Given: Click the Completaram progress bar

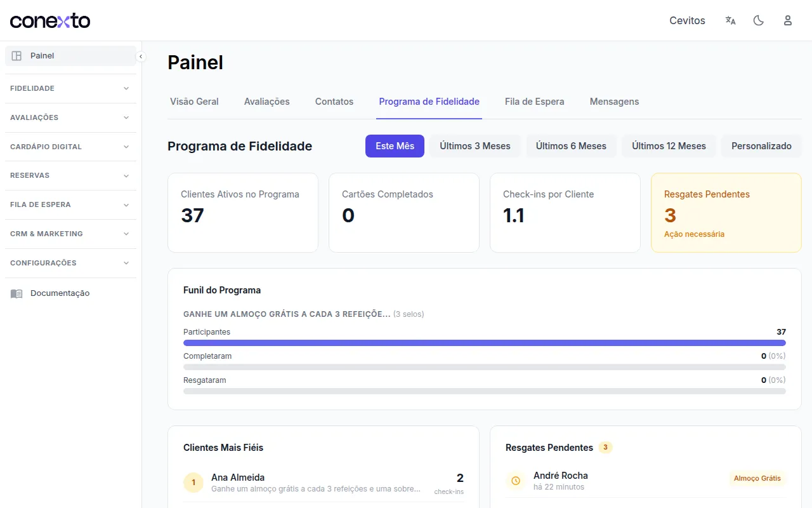Looking at the screenshot, I should (x=485, y=367).
